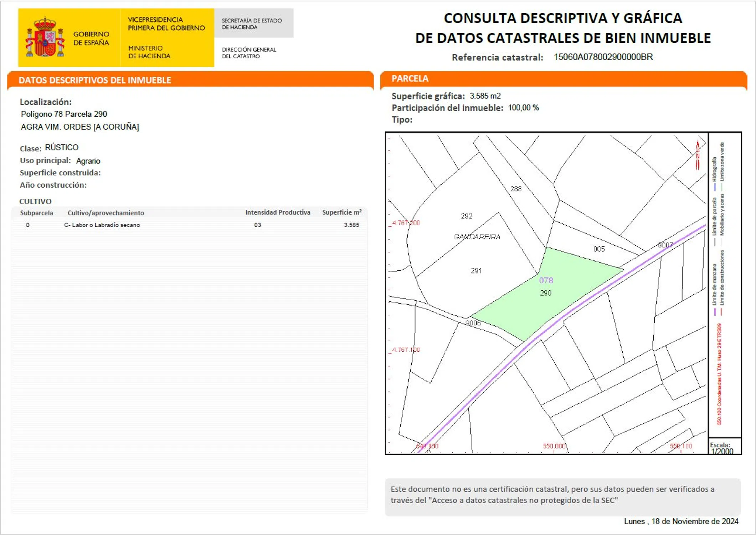Click parcel number 291 on the map
Image resolution: width=756 pixels, height=535 pixels.
click(x=476, y=271)
